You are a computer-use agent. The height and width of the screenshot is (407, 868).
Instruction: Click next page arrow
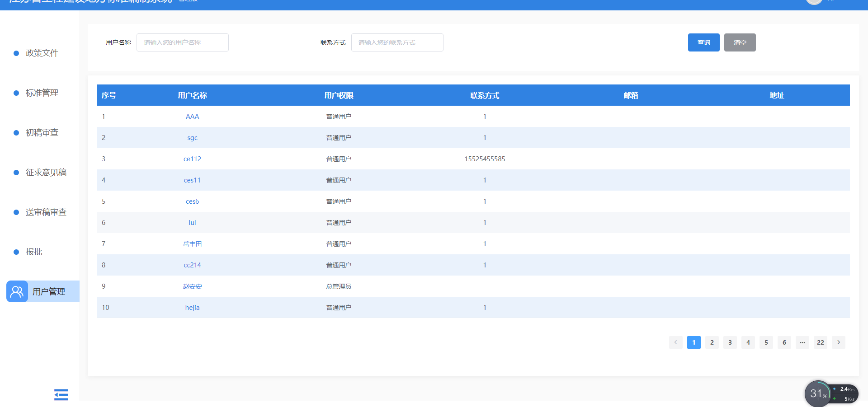[839, 342]
